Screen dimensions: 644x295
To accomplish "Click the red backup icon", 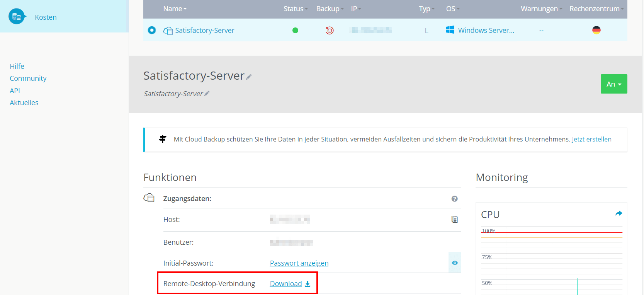I will [330, 30].
